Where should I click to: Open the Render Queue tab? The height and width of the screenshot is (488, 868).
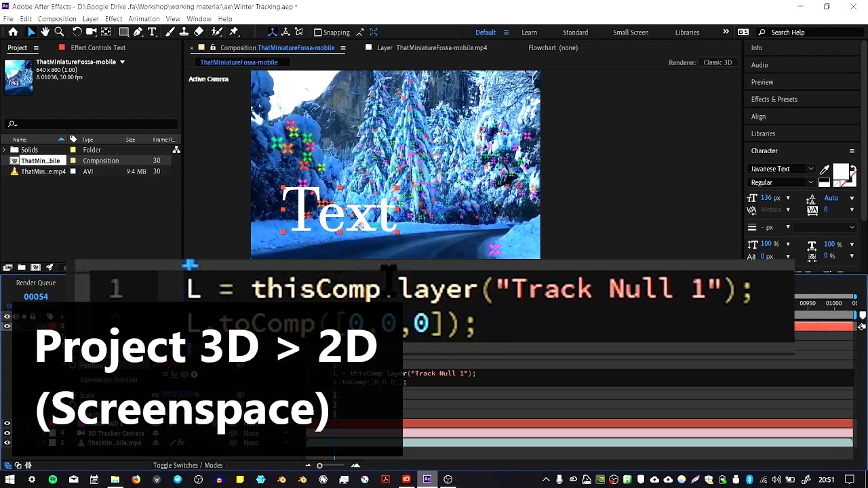(36, 283)
